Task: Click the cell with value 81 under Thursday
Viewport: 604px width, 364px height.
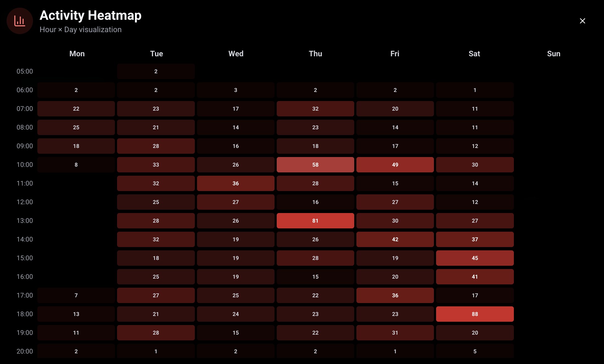Action: 315,221
